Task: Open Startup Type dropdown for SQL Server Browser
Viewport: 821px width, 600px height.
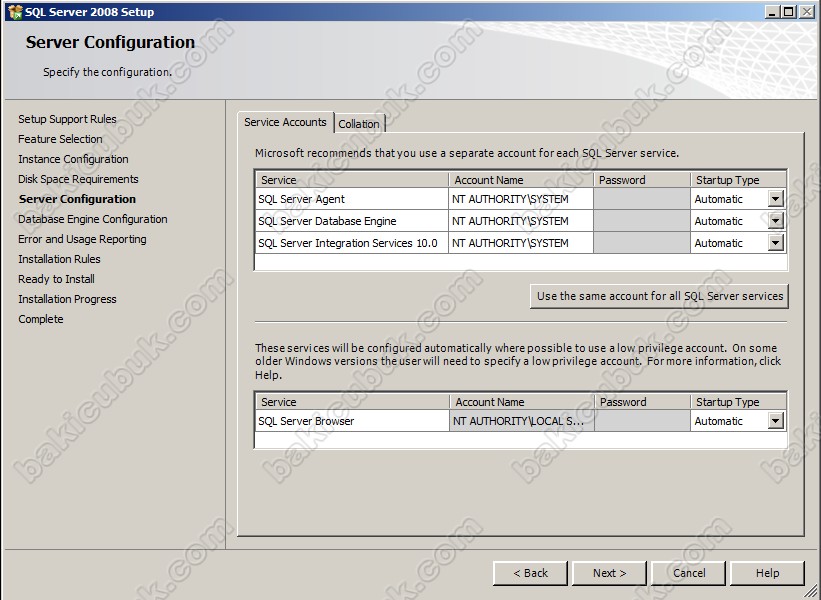Action: (775, 421)
